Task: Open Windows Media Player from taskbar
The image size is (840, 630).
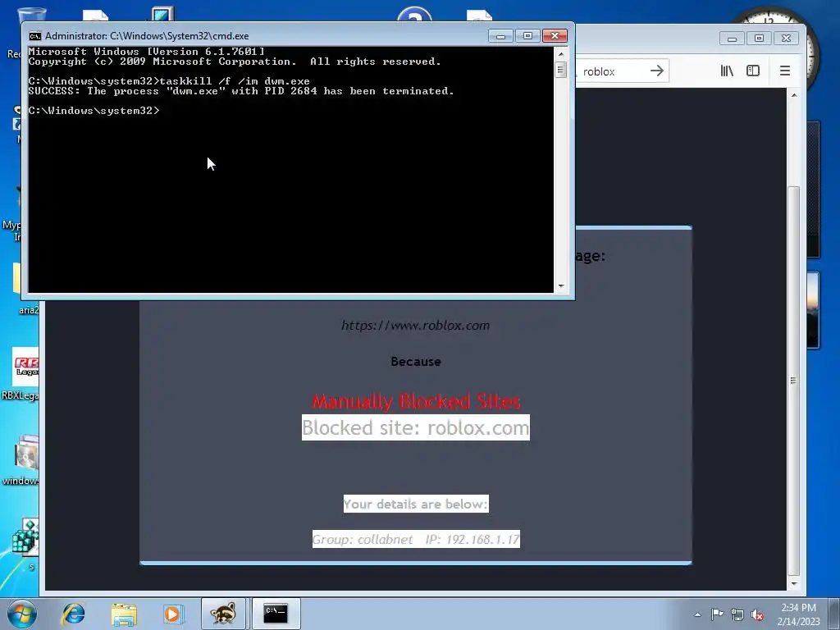Action: pos(172,614)
